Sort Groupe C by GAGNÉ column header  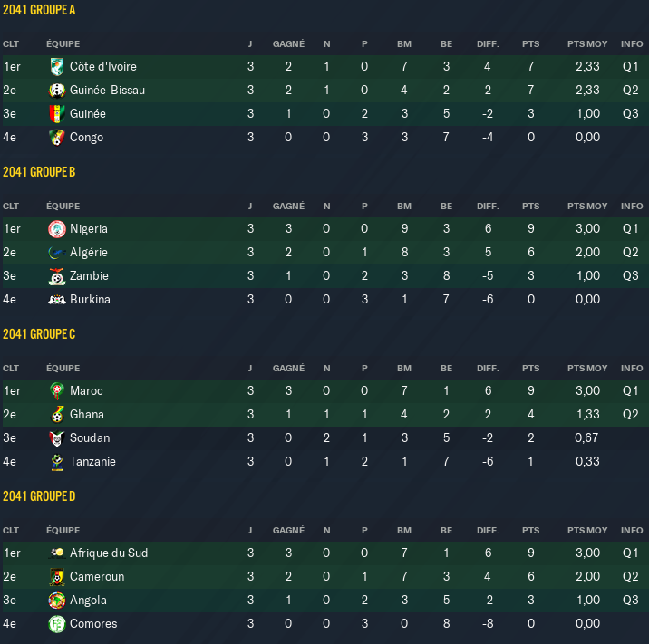(288, 368)
